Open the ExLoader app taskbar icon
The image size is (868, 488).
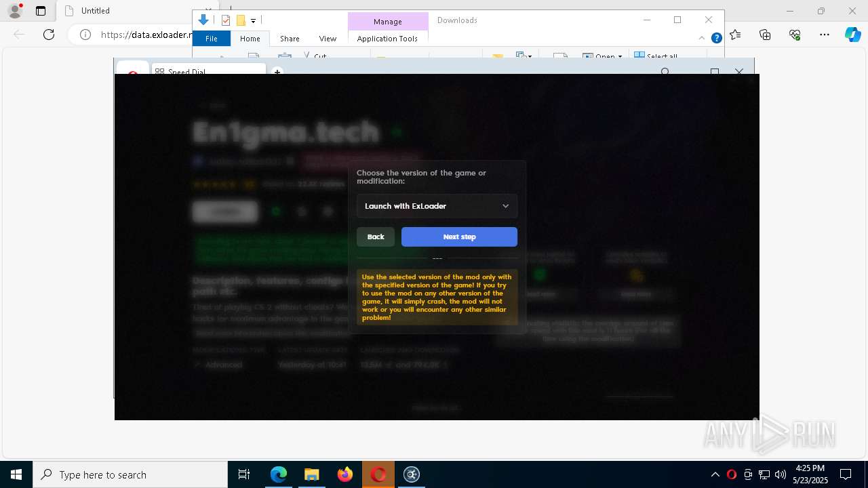coord(412,474)
